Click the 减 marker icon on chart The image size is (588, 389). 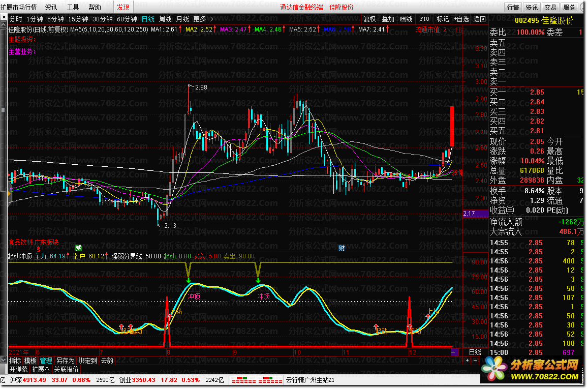tap(78, 248)
